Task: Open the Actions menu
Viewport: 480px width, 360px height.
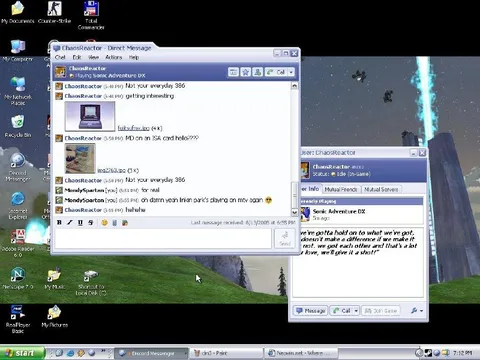Action: (114, 57)
